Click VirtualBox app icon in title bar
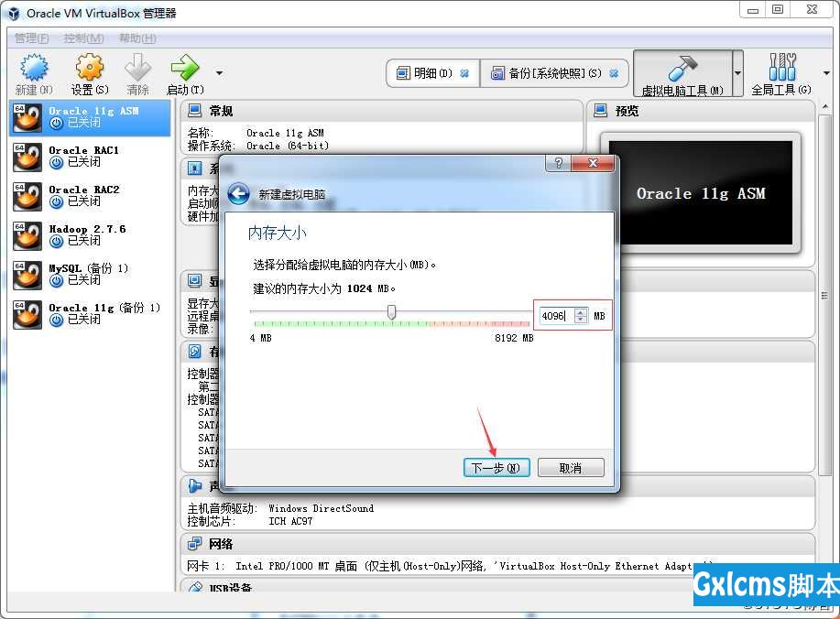Screen dimensions: 840x619 coord(14,14)
